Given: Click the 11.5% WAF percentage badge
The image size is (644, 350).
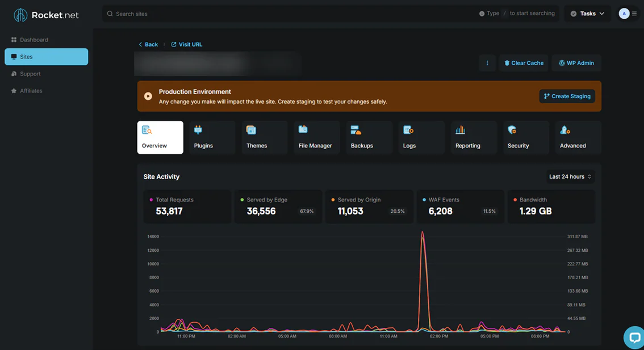Looking at the screenshot, I should pyautogui.click(x=489, y=212).
